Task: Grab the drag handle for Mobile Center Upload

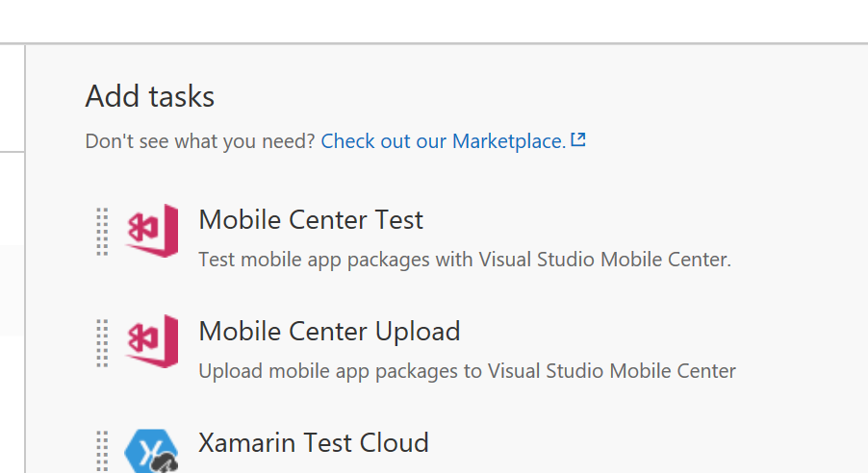Action: [x=103, y=342]
